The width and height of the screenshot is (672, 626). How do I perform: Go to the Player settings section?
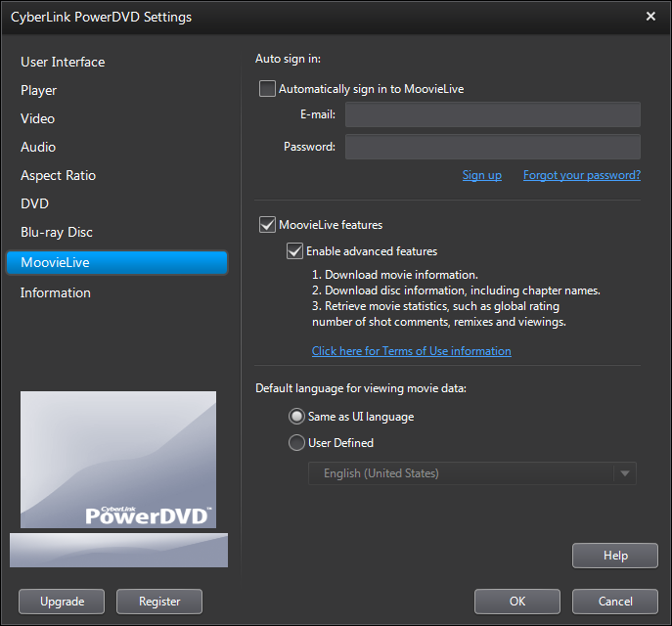tap(39, 90)
